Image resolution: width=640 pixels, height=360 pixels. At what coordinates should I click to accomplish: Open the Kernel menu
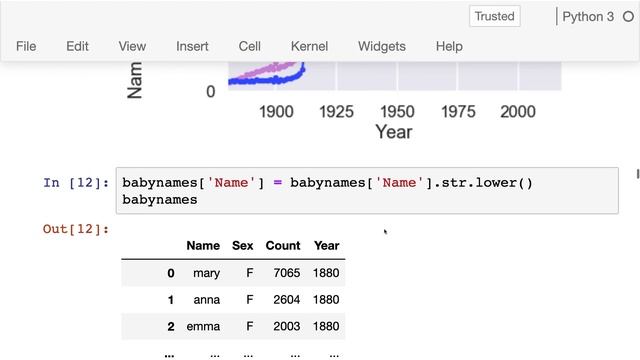(x=309, y=46)
